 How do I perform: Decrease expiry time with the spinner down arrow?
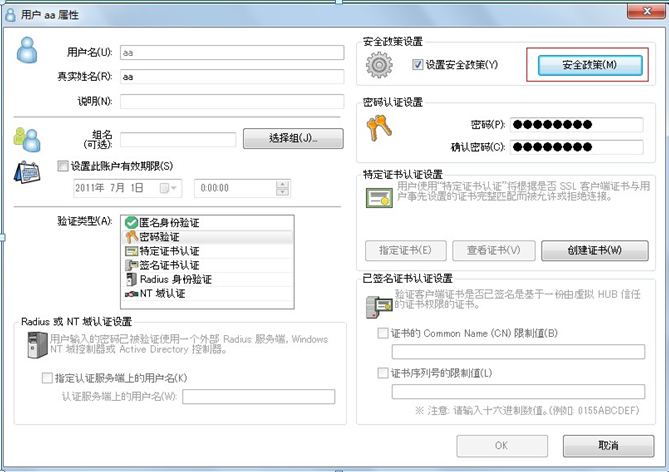pos(282,192)
